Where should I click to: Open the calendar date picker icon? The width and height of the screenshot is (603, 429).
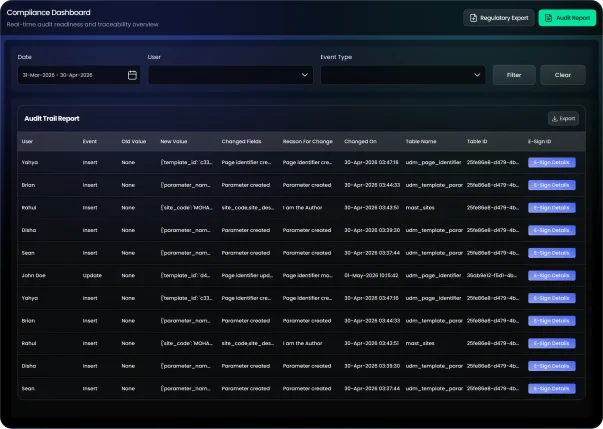(x=132, y=75)
